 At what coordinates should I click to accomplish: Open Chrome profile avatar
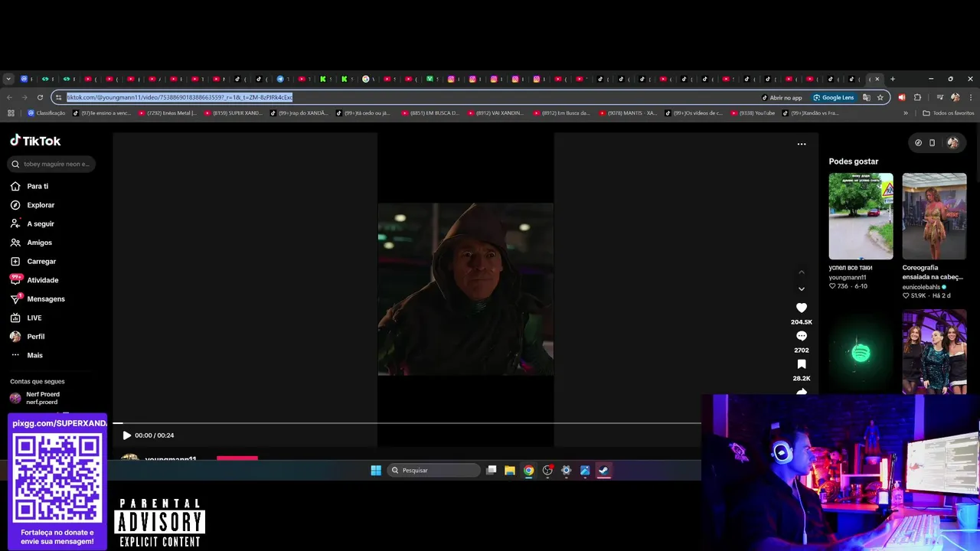[955, 97]
